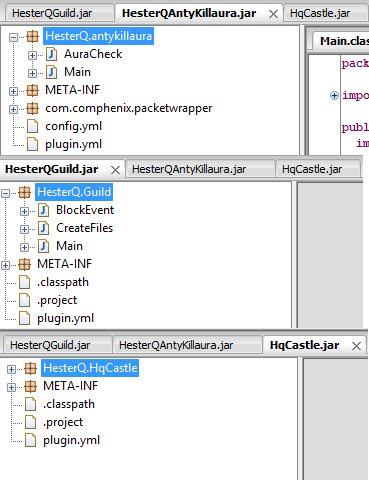Expand the AuraCheck class node
The image size is (369, 480).
click(x=32, y=55)
